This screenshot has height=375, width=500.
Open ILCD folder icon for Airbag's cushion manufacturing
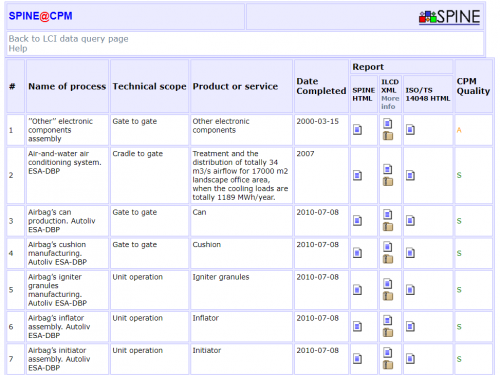(x=388, y=259)
